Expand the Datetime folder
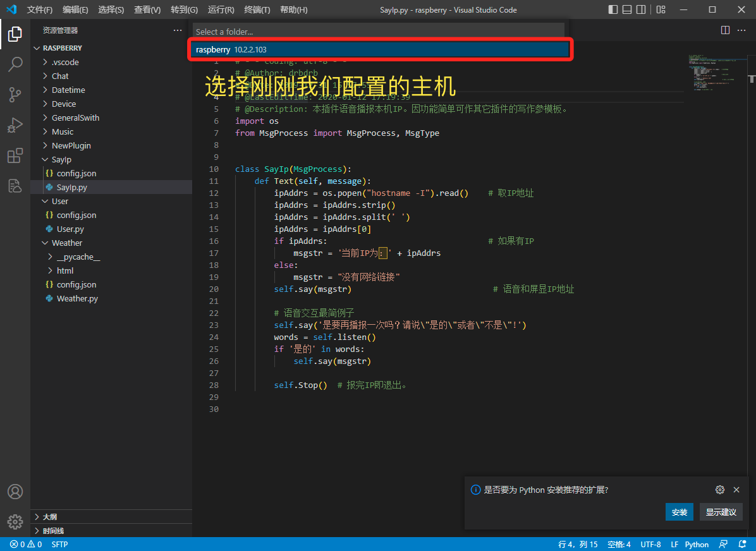756x551 pixels. (x=111, y=90)
